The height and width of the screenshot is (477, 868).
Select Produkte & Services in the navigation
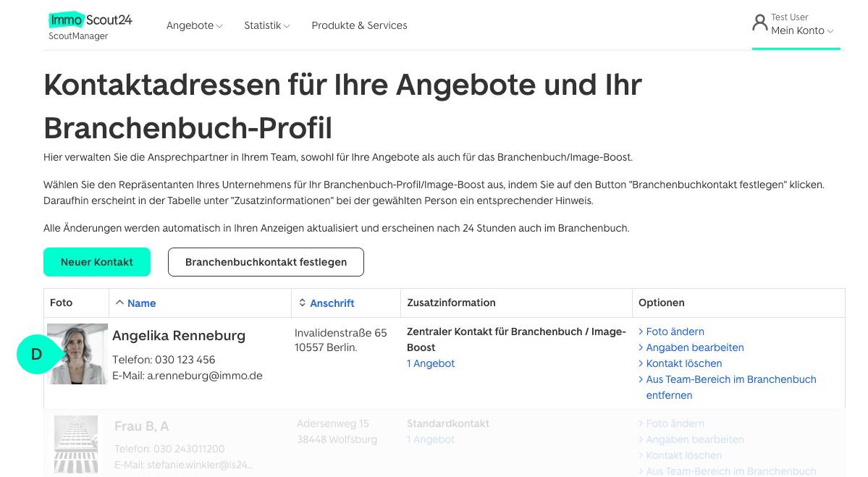pyautogui.click(x=359, y=25)
